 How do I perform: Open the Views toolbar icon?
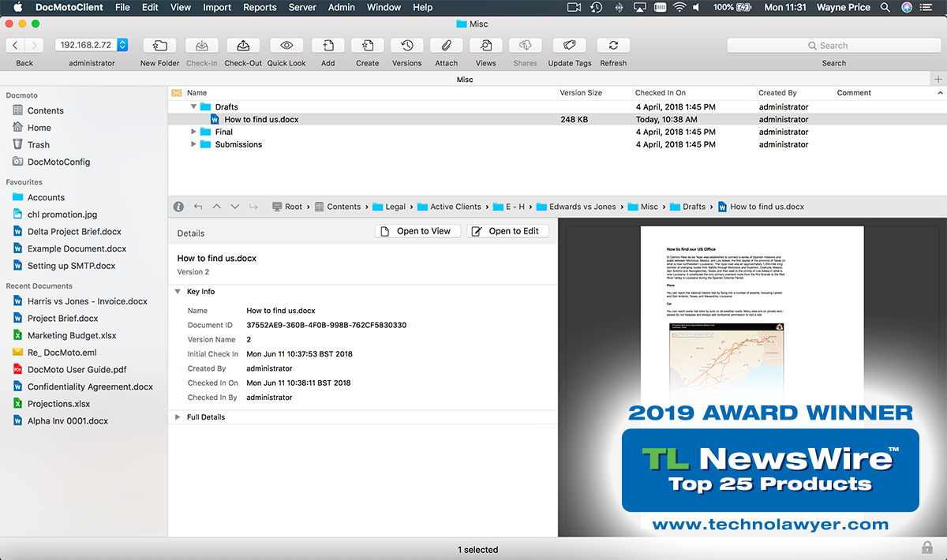(486, 46)
